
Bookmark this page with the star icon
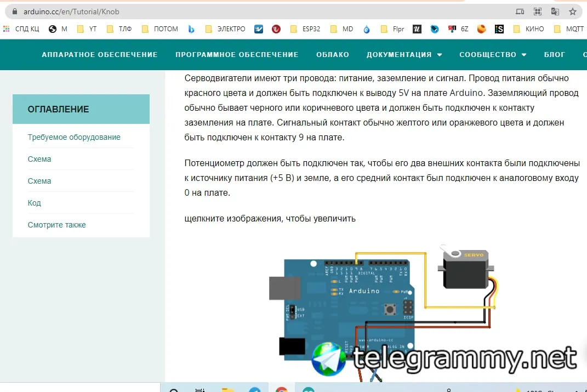573,12
